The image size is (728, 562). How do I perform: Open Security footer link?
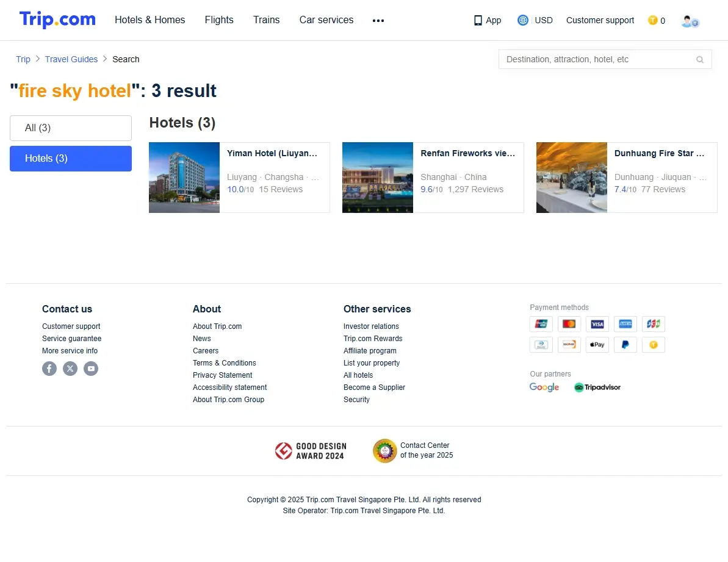click(x=356, y=400)
